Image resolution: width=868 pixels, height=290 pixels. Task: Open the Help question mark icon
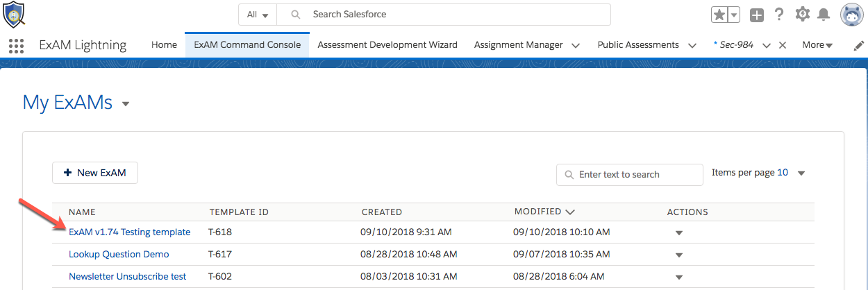point(779,15)
